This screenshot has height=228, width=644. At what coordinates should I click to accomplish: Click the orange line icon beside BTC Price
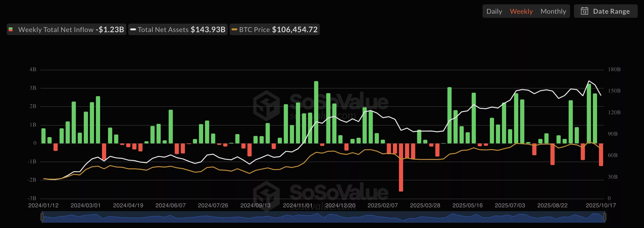pyautogui.click(x=234, y=30)
